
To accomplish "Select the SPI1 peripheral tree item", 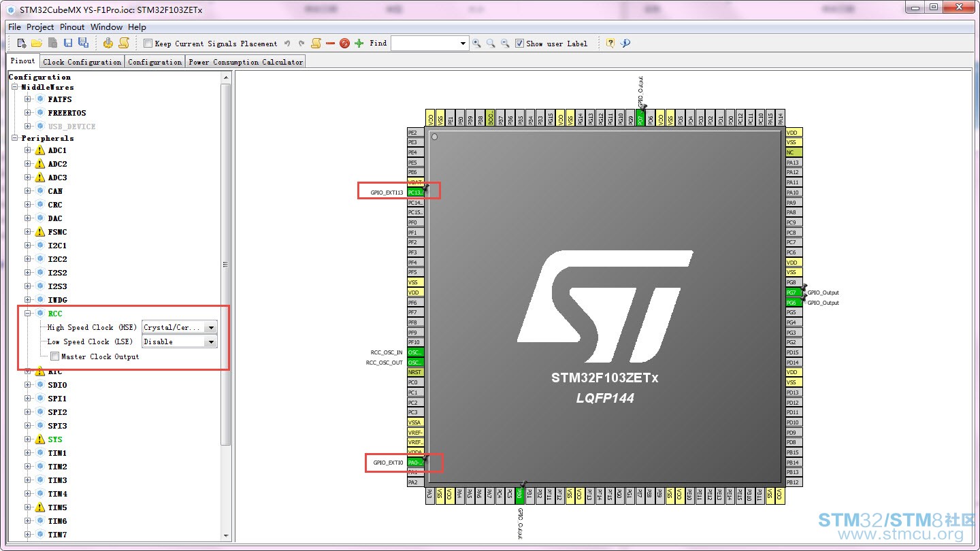I will coord(57,399).
